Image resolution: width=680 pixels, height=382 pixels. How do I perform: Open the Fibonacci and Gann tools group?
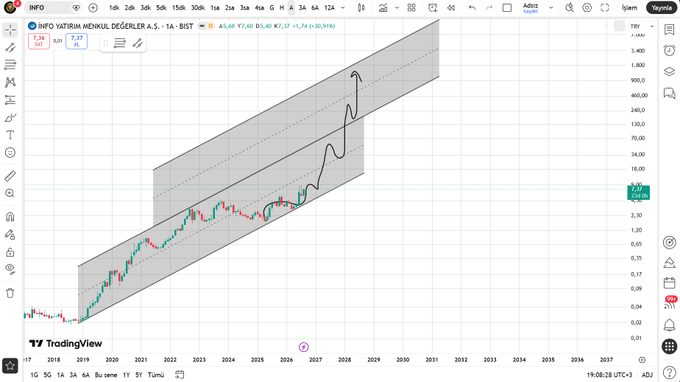(x=10, y=65)
